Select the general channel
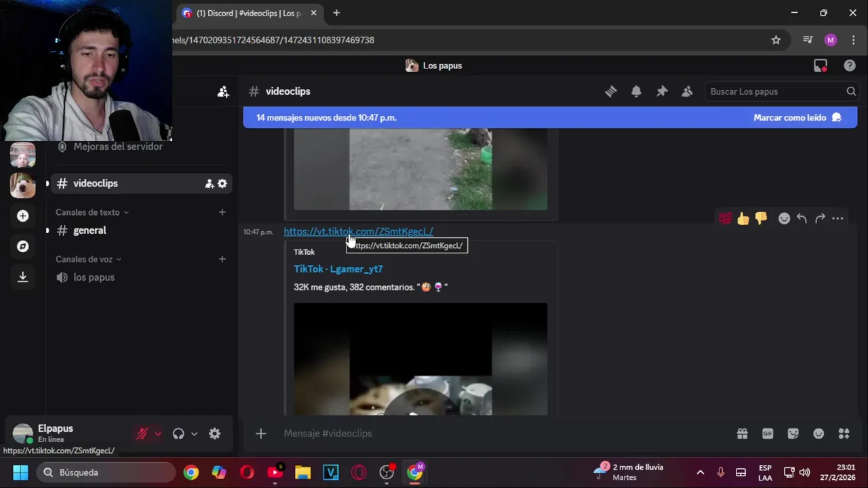868x488 pixels. coord(140,230)
